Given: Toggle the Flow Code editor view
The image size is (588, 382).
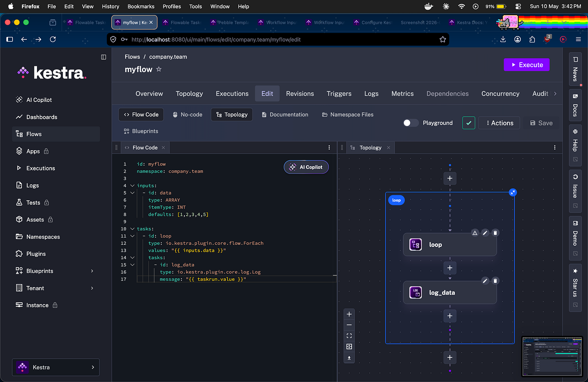Looking at the screenshot, I should coord(141,115).
